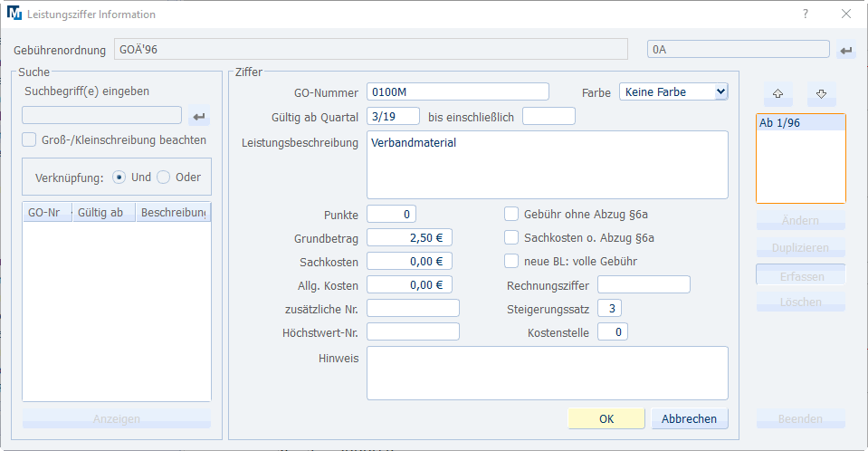Check Gebühr ohne Abzug §6a
868x451 pixels.
[x=511, y=214]
